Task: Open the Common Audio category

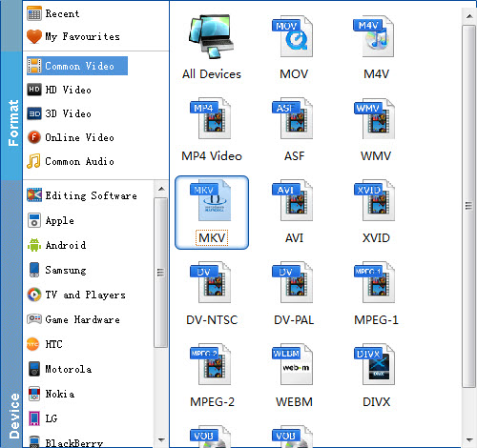Action: click(71, 161)
